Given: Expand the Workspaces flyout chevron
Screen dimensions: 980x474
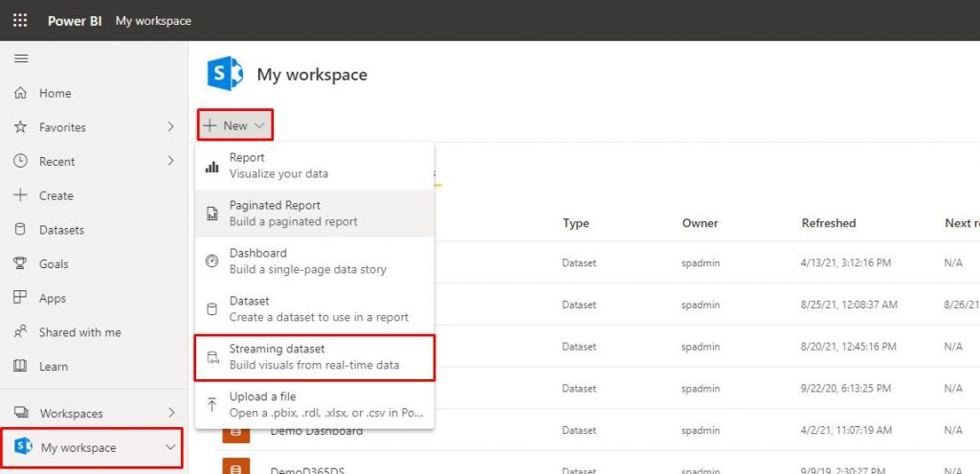Looking at the screenshot, I should click(170, 413).
